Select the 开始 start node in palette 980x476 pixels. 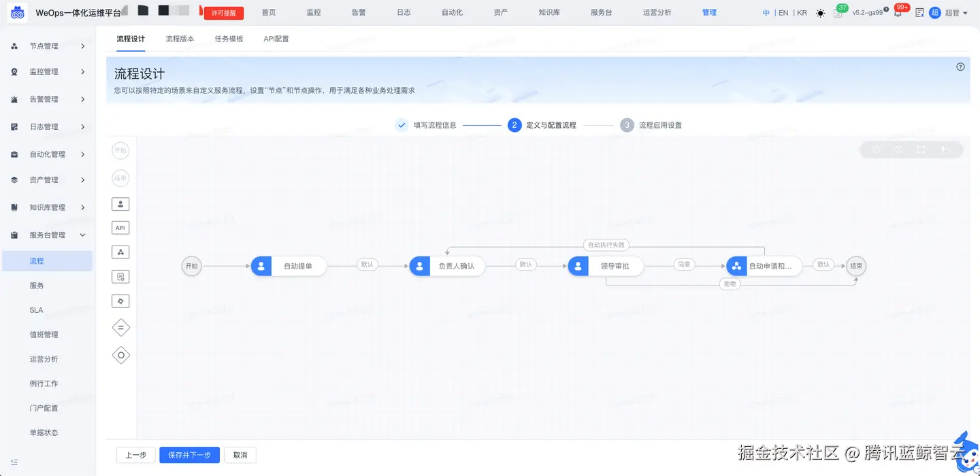point(120,150)
